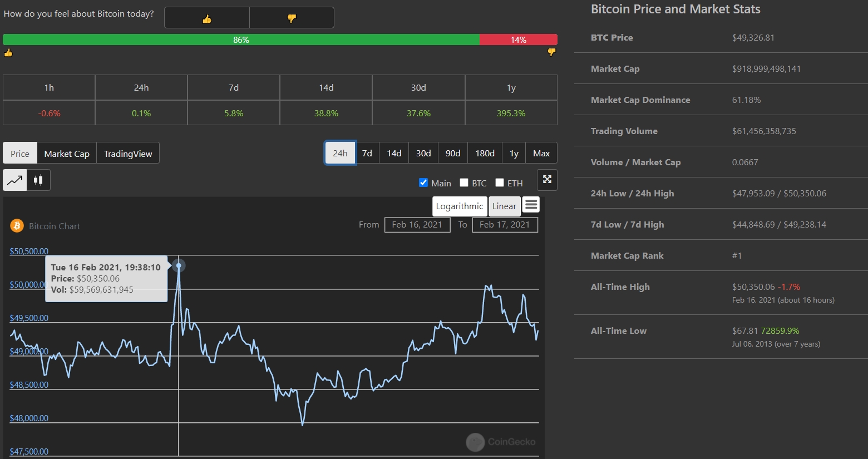Select the Price tab
The width and height of the screenshot is (868, 459).
click(20, 153)
